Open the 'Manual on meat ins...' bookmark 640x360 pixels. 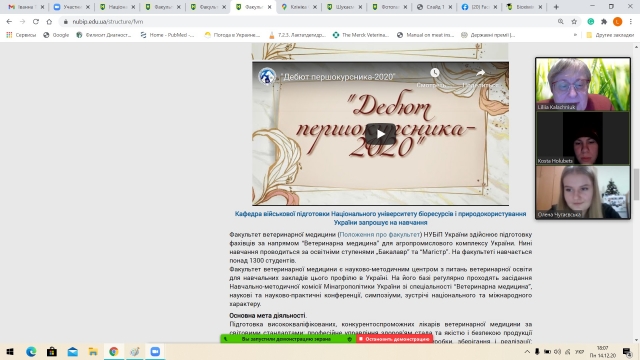[425, 35]
